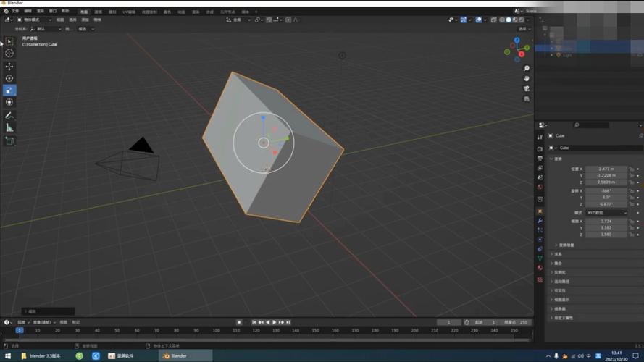Open the rotation mode XYZ Euler dropdown

pos(606,213)
